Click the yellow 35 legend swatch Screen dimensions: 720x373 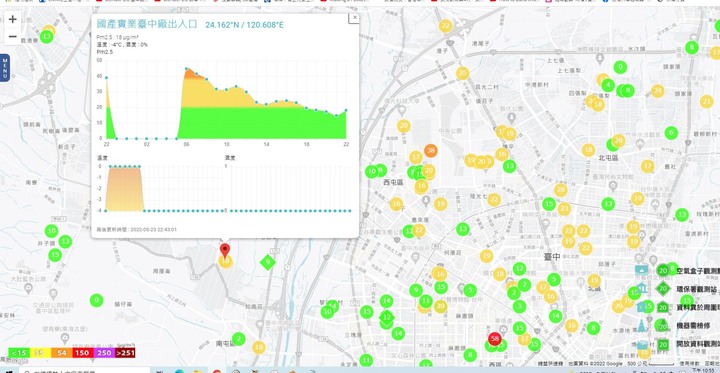click(x=39, y=353)
